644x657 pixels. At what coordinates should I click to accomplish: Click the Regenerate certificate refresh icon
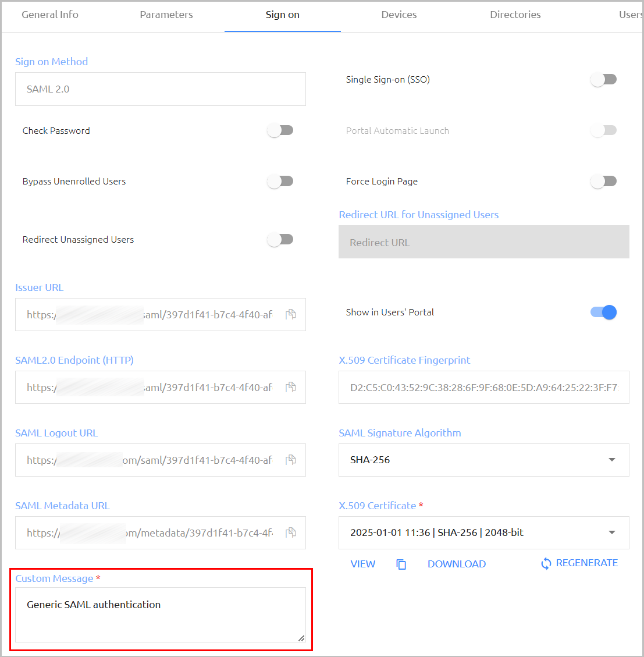(x=546, y=563)
